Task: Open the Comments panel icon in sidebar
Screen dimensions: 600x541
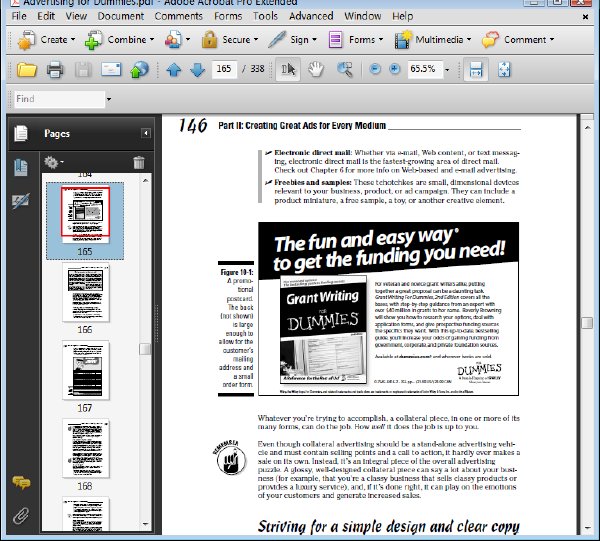Action: [21, 482]
